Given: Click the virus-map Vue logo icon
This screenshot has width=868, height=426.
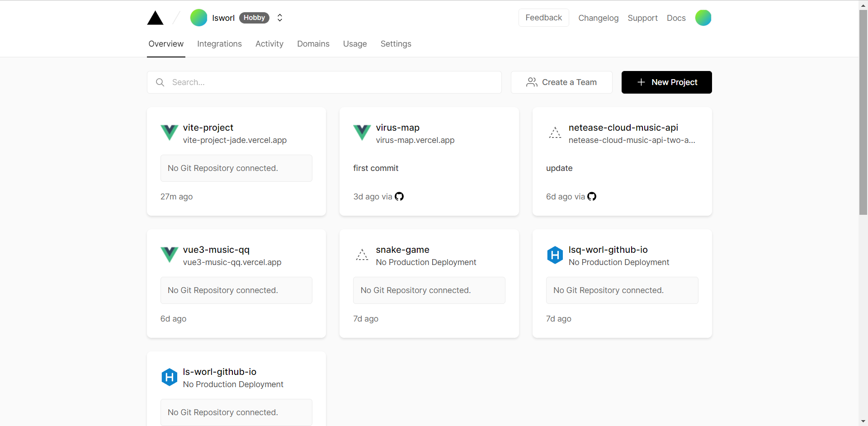Looking at the screenshot, I should pos(362,133).
